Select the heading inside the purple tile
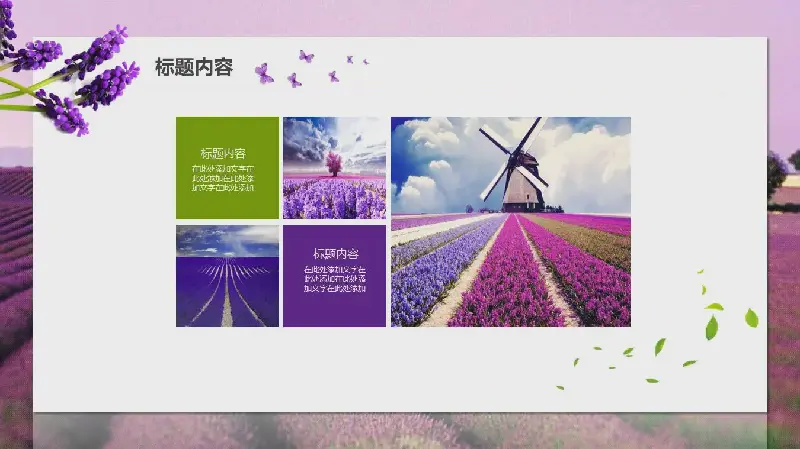This screenshot has width=800, height=449. tap(335, 254)
